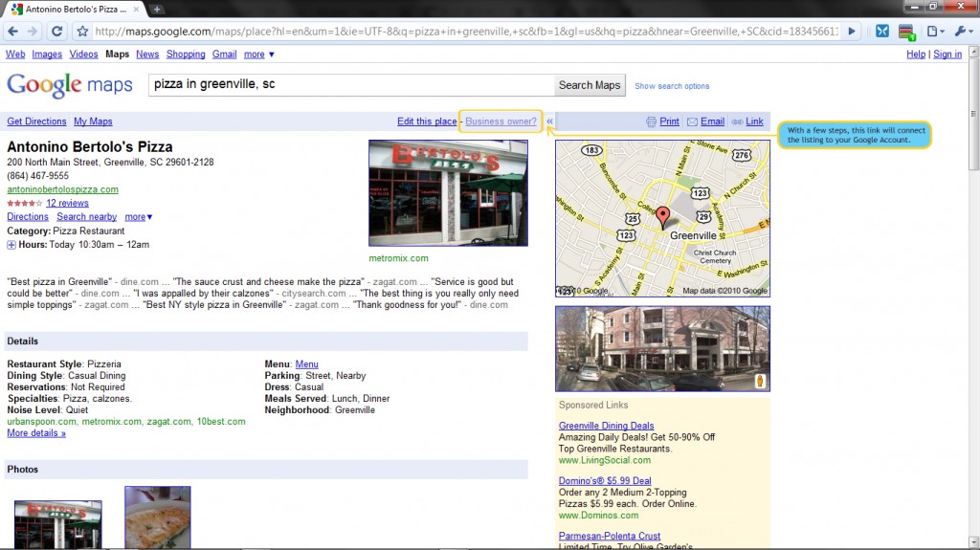Open the more dropdown in top navigation
Screen dimensions: 980x550
click(x=258, y=55)
